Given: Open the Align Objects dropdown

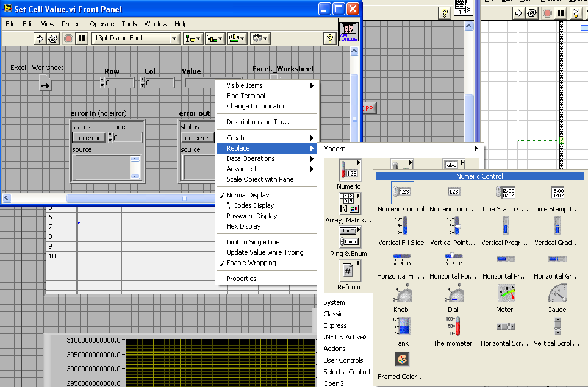Looking at the screenshot, I should click(193, 38).
